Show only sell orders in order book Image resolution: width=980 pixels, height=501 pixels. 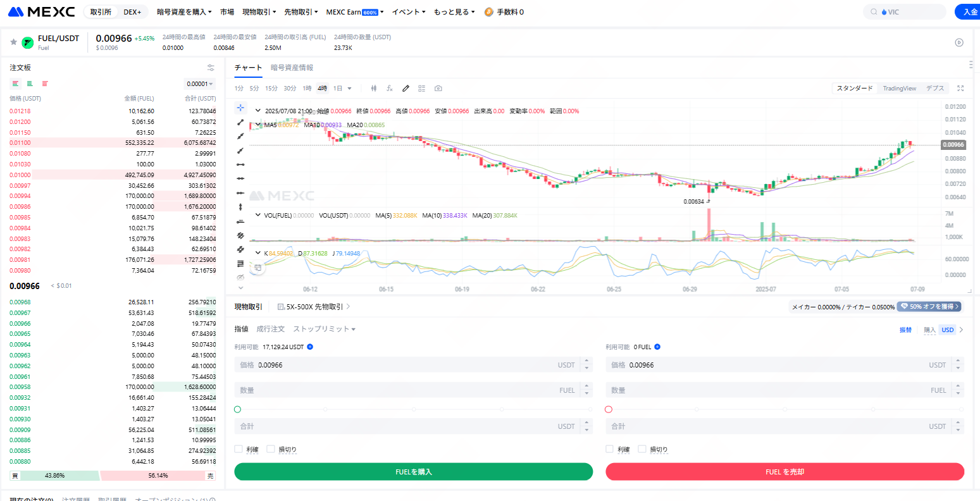pyautogui.click(x=45, y=83)
